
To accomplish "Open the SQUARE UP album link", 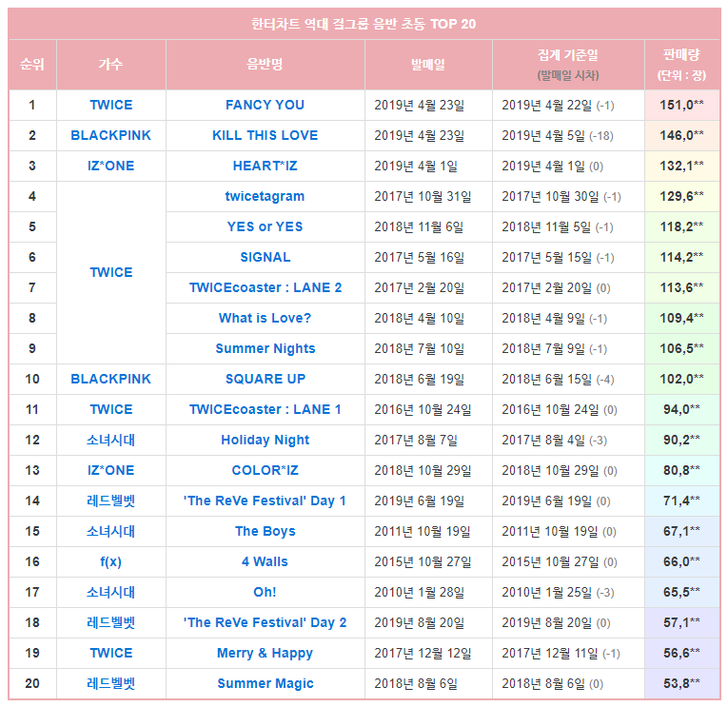I will pos(266,379).
